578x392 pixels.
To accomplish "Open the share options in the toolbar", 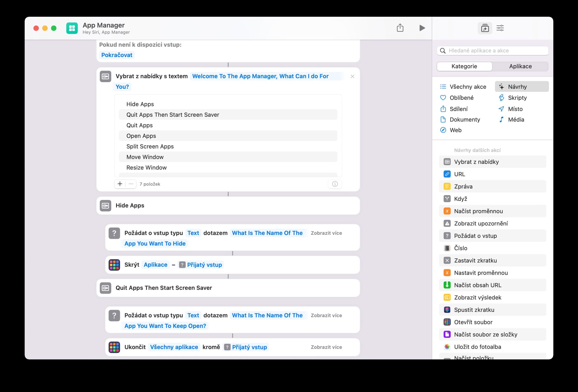I will pyautogui.click(x=400, y=28).
